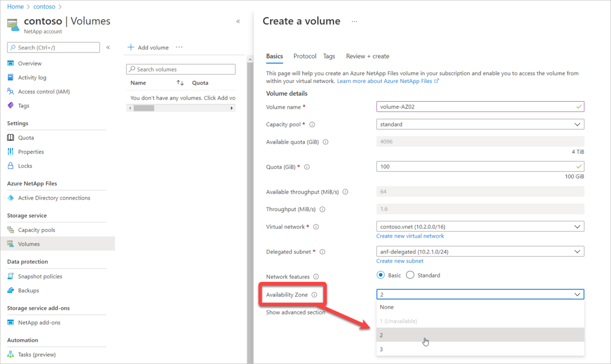Click the Capacity pool info icon
The height and width of the screenshot is (364, 611).
click(312, 125)
